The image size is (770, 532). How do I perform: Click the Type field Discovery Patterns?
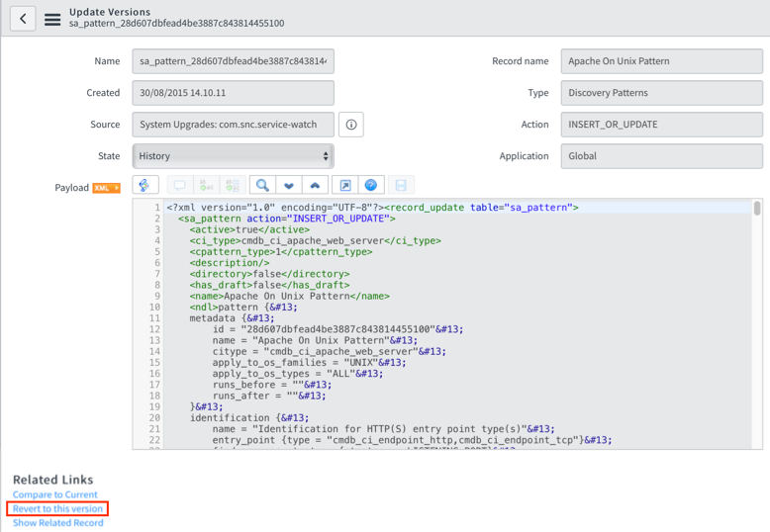tap(662, 93)
